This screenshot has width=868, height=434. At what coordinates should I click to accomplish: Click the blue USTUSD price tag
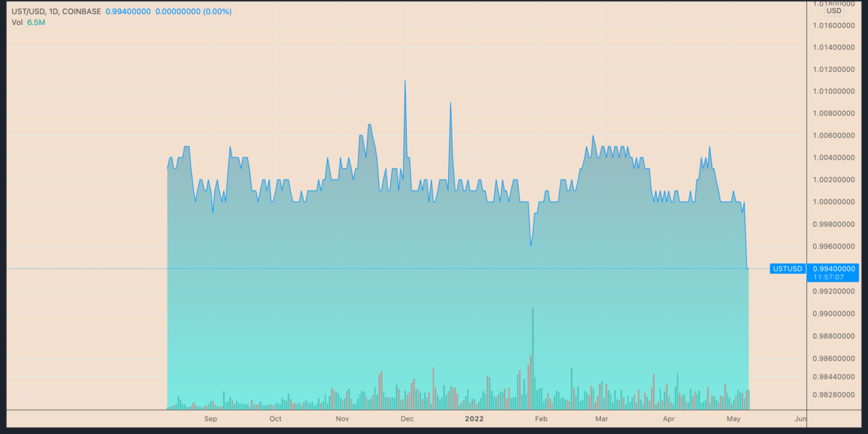pos(787,269)
